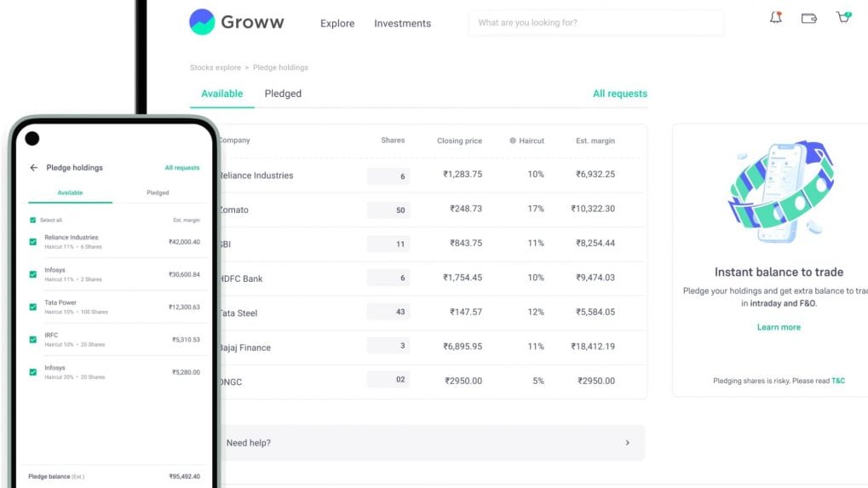Tap All requests link on phone
868x488 pixels.
coord(182,168)
